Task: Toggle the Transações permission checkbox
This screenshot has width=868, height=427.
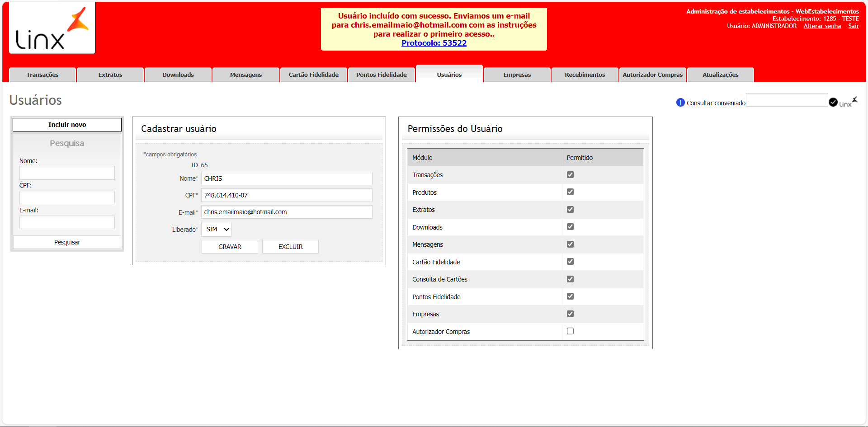Action: tap(570, 174)
